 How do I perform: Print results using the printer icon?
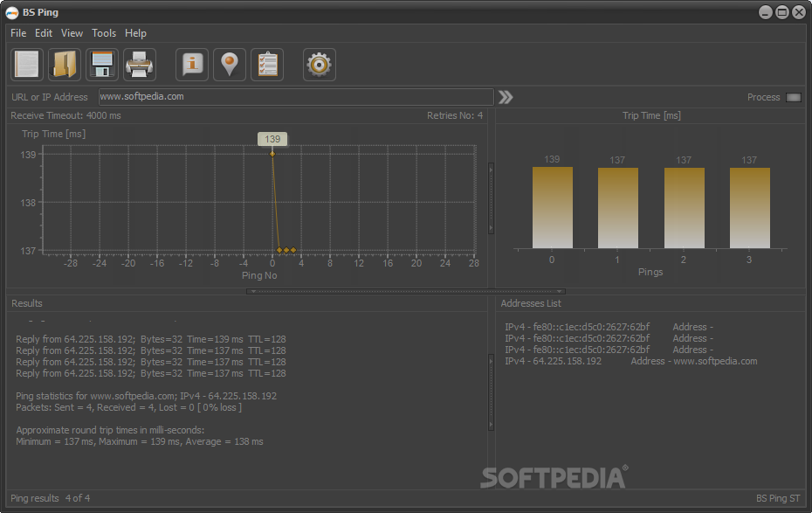click(x=140, y=65)
